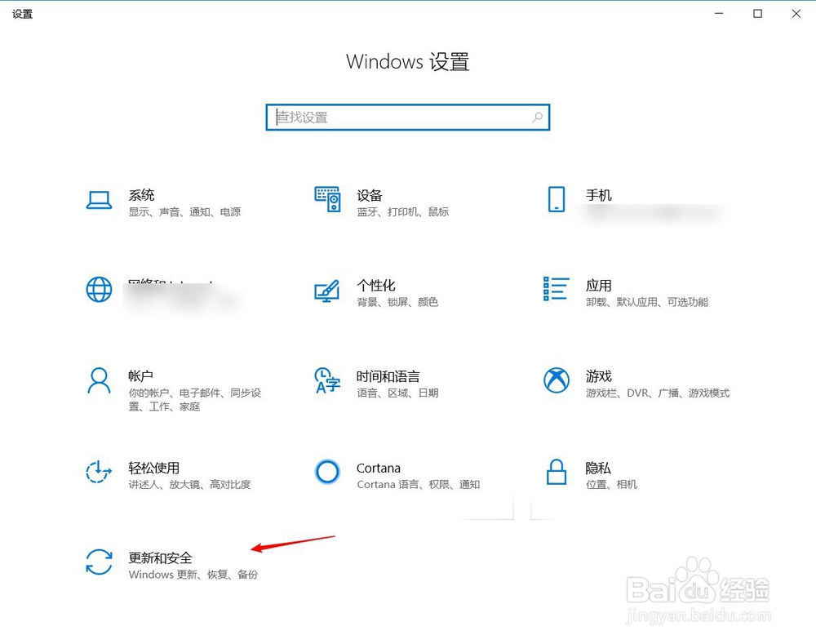Select the 隐私 settings title

(598, 468)
